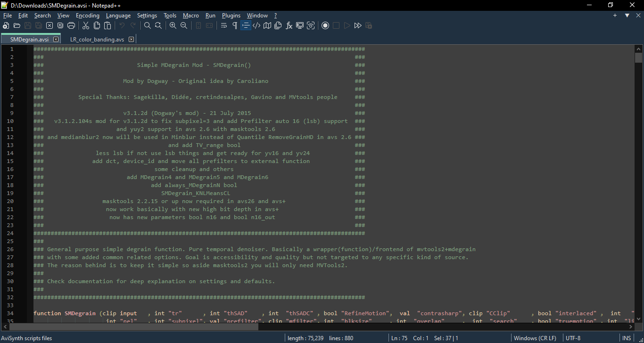The width and height of the screenshot is (644, 343).
Task: Click the Windows (CR LF) status field
Action: point(535,338)
